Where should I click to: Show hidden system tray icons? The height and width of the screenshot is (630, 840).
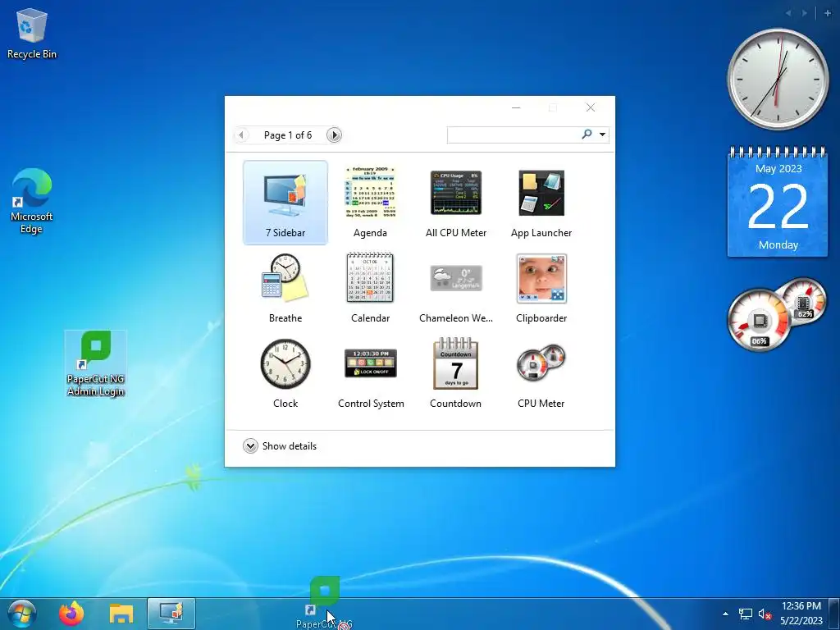725,614
